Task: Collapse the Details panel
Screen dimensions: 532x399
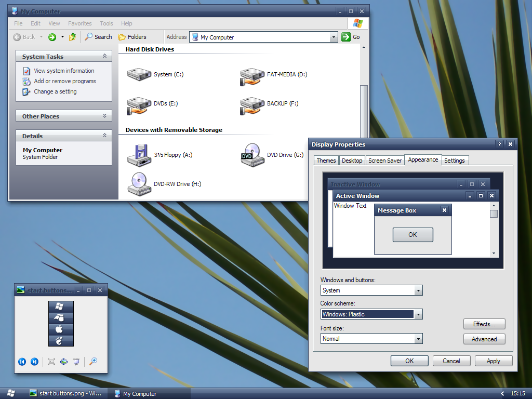Action: click(x=104, y=136)
